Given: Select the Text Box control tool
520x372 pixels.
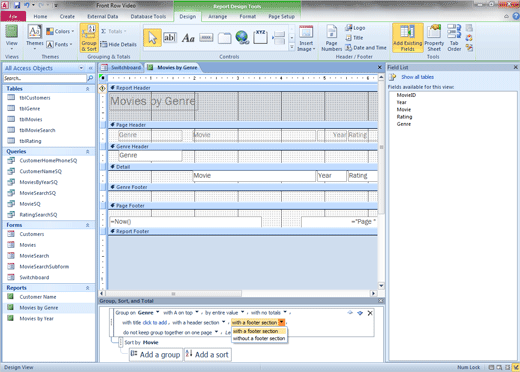Looking at the screenshot, I should coord(170,38).
